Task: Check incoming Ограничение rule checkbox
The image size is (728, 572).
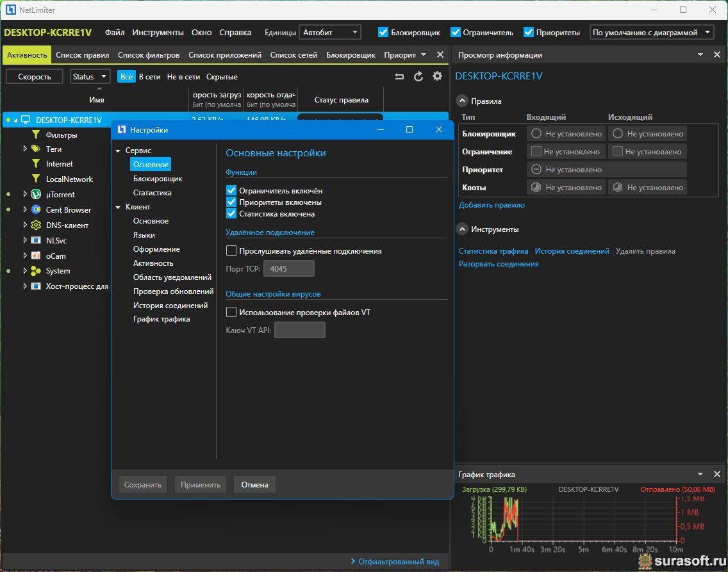Action: [536, 151]
